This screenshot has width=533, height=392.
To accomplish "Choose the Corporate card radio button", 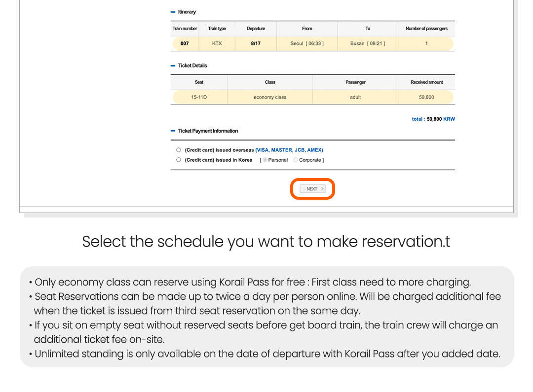I will click(x=296, y=160).
